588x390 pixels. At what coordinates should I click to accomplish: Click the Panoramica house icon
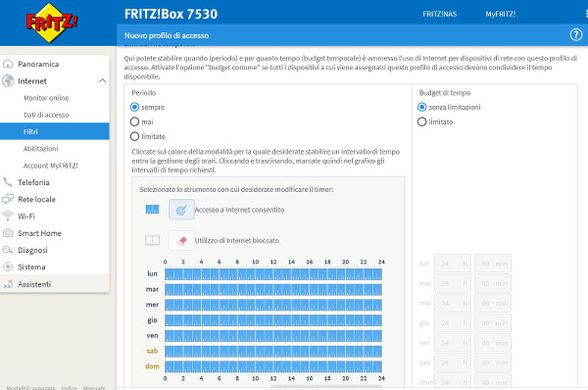8,64
